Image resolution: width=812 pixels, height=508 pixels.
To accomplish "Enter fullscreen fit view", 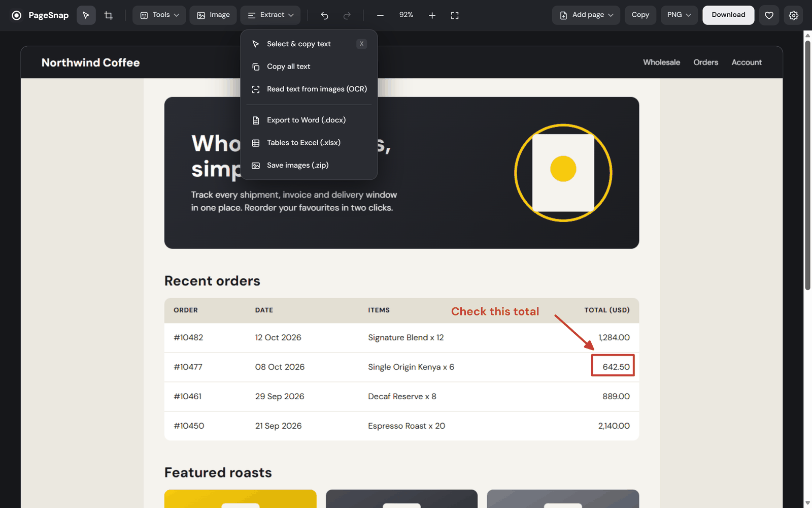I will 455,15.
